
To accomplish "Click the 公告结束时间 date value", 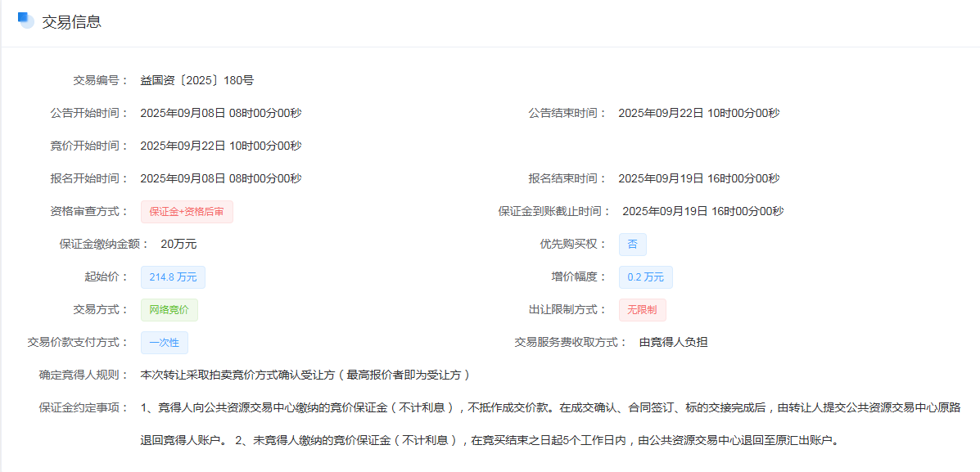I will click(698, 113).
